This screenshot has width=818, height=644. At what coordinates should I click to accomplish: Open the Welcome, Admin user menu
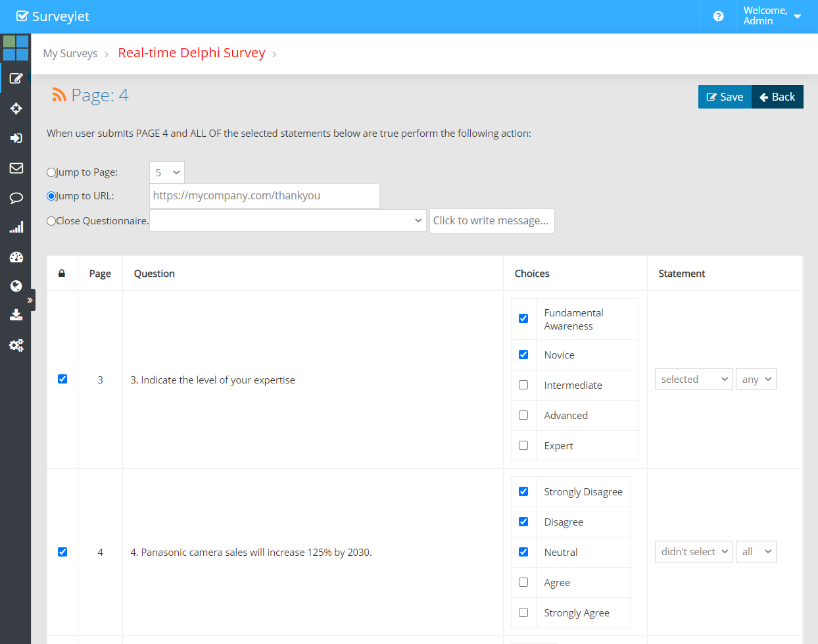pos(771,16)
